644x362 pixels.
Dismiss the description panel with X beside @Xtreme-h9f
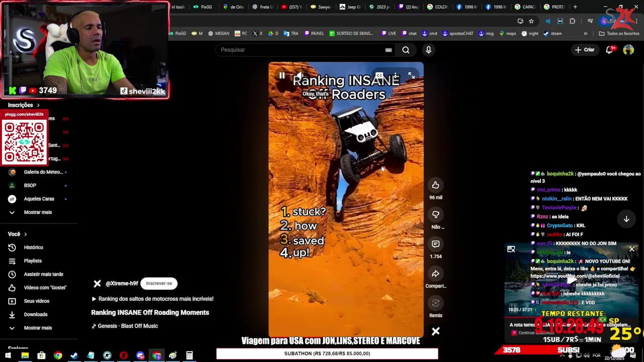click(97, 284)
